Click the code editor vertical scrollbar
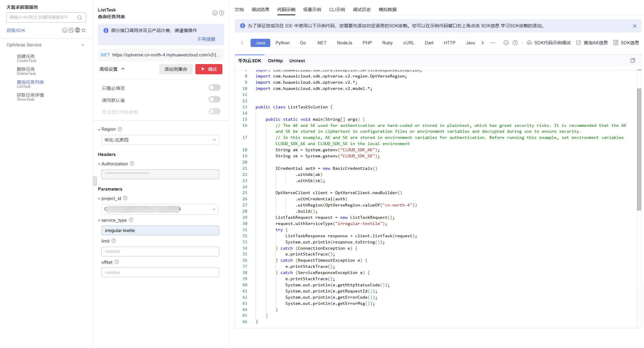The height and width of the screenshot is (348, 644). 639,149
